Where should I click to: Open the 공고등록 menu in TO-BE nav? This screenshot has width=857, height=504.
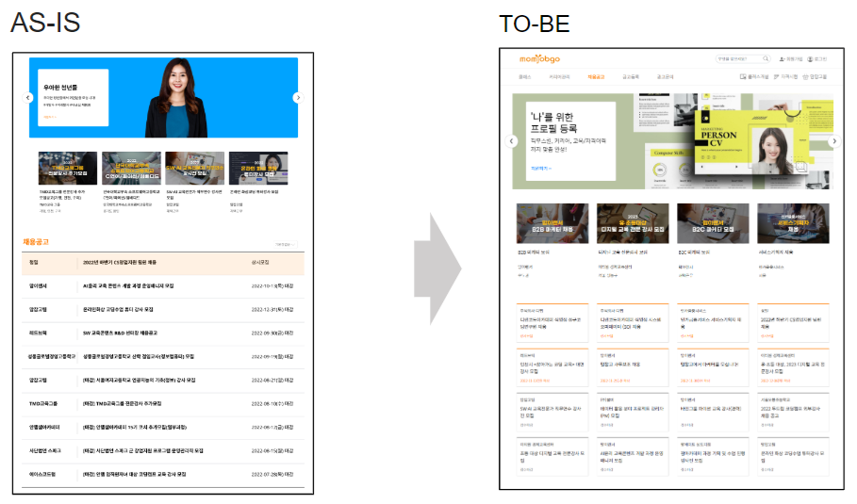click(x=631, y=76)
